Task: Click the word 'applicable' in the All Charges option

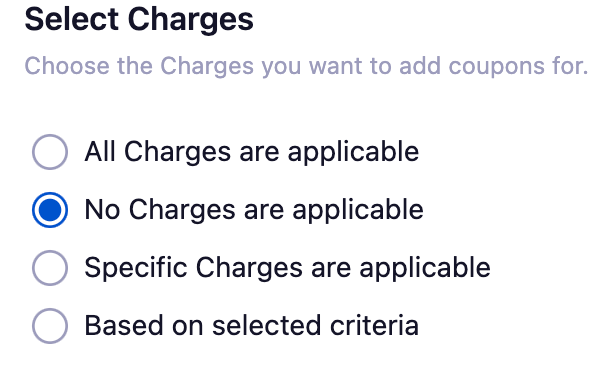Action: click(353, 153)
